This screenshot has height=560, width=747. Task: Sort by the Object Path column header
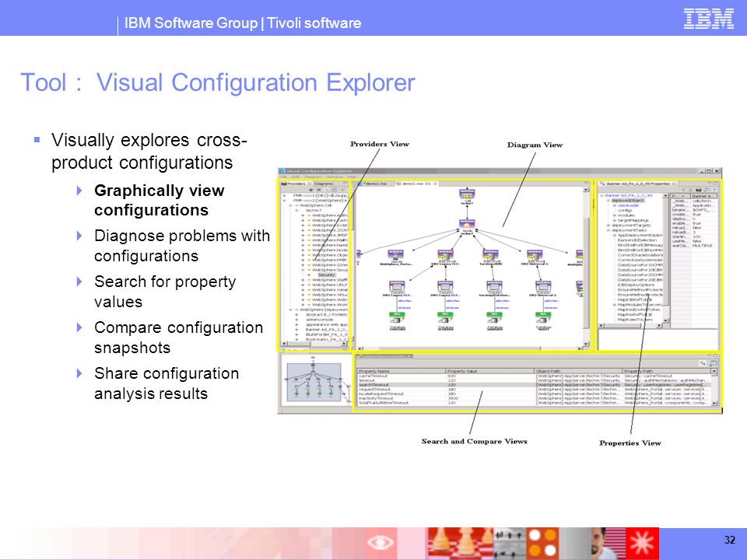point(578,371)
